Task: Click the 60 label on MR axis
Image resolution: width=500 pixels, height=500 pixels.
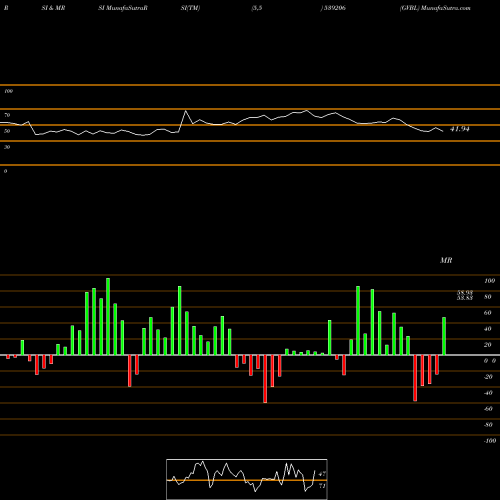Action: point(487,313)
